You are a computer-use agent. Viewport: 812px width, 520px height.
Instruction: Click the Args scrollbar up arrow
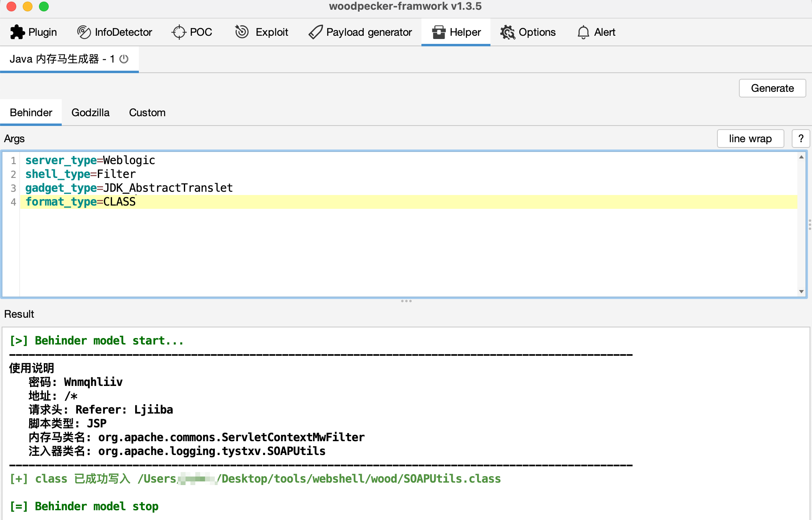801,157
